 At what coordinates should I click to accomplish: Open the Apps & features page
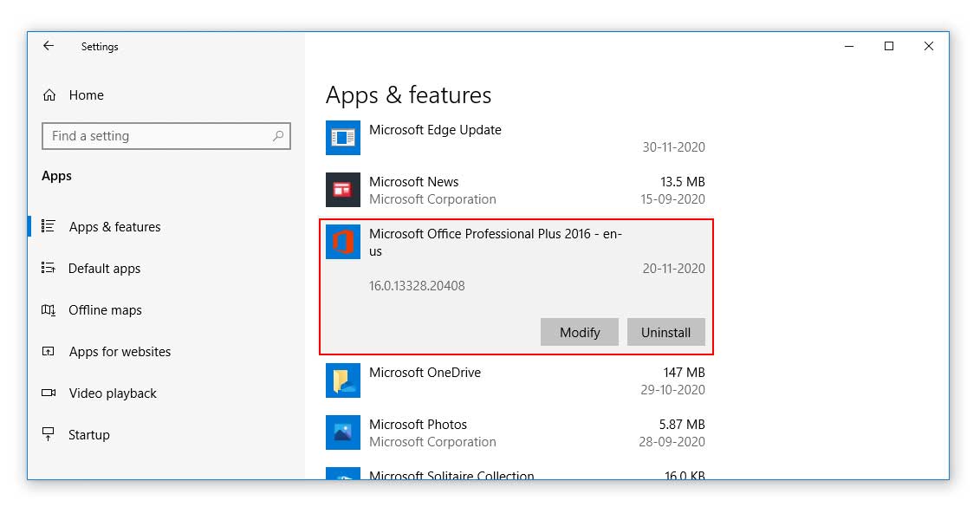click(114, 227)
